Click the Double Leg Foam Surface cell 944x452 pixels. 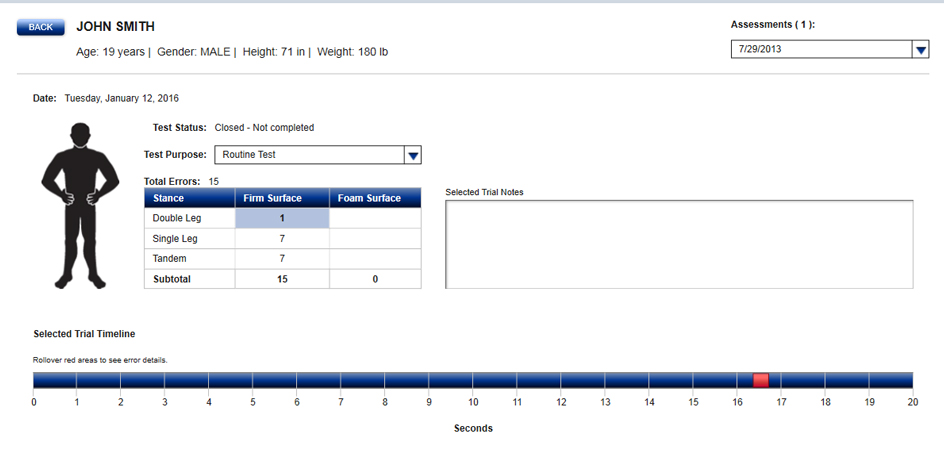375,218
